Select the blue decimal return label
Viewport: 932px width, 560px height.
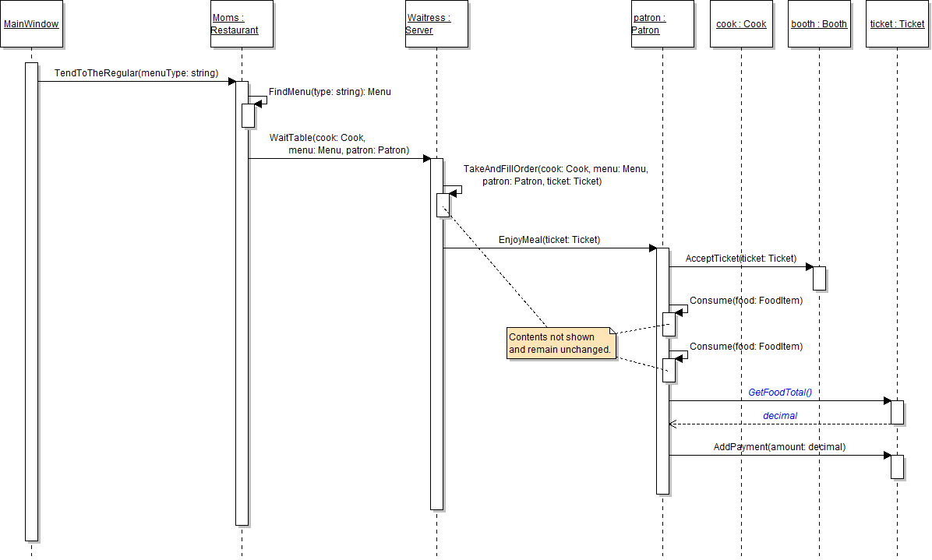pos(779,416)
